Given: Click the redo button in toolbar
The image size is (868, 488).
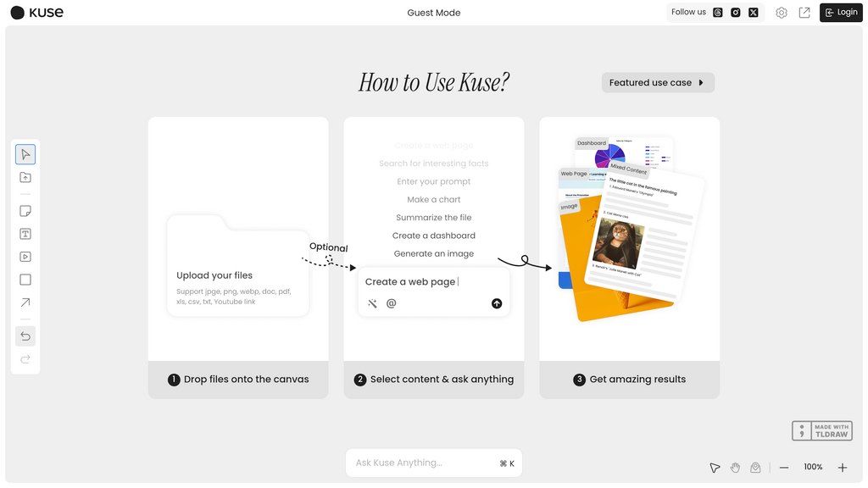Looking at the screenshot, I should tap(25, 359).
